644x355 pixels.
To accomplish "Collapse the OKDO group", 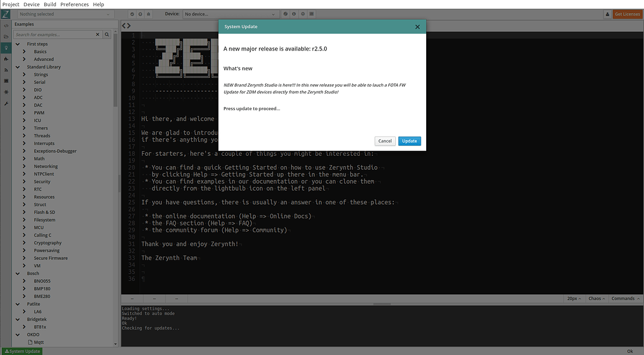I will [x=17, y=335].
